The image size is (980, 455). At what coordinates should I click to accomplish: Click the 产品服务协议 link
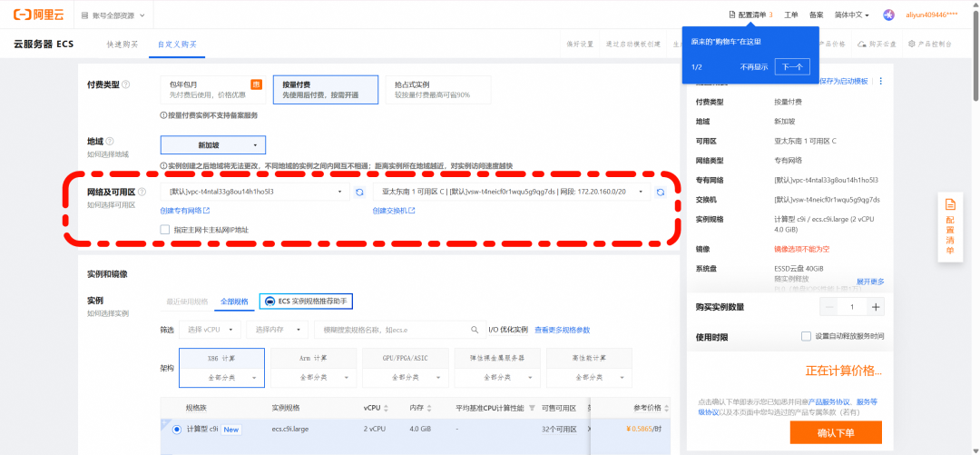[x=827, y=401]
